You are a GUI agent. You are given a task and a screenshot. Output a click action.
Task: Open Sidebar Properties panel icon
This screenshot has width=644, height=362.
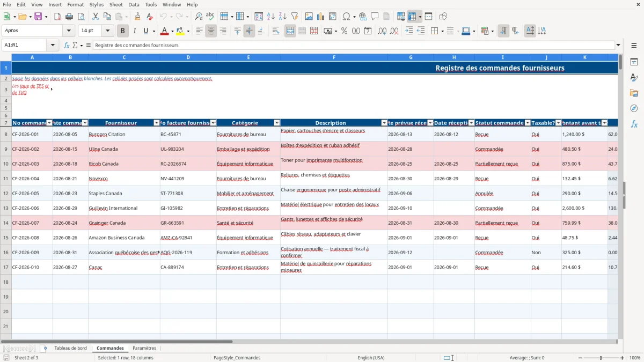(634, 62)
